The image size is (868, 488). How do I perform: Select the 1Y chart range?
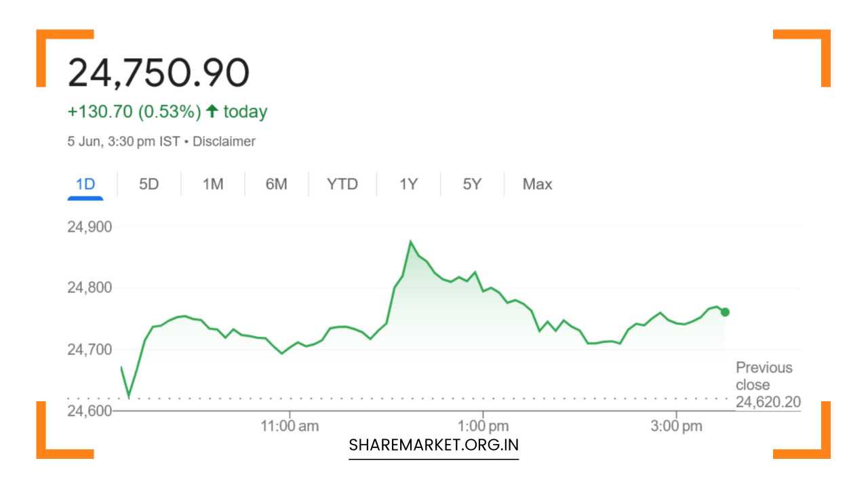tap(408, 184)
